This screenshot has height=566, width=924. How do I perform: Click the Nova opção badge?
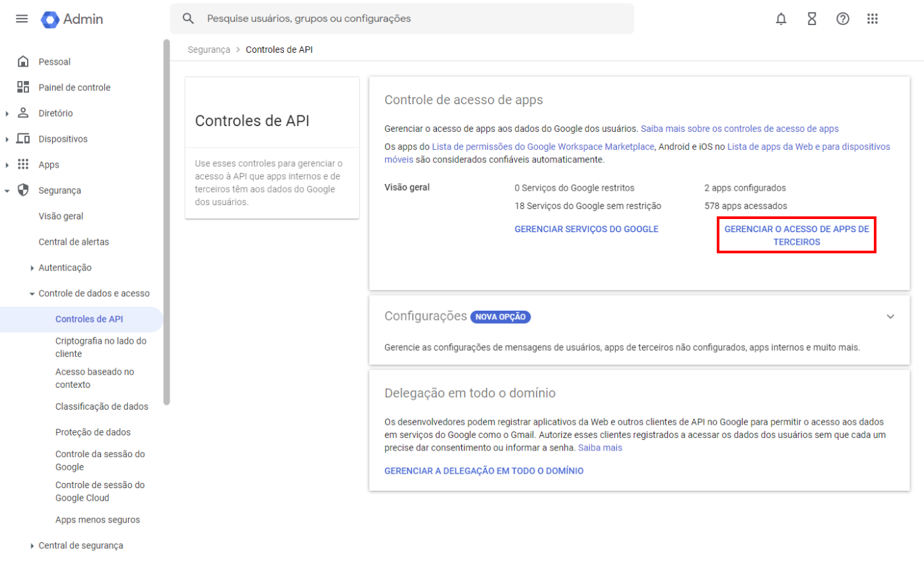click(x=500, y=317)
